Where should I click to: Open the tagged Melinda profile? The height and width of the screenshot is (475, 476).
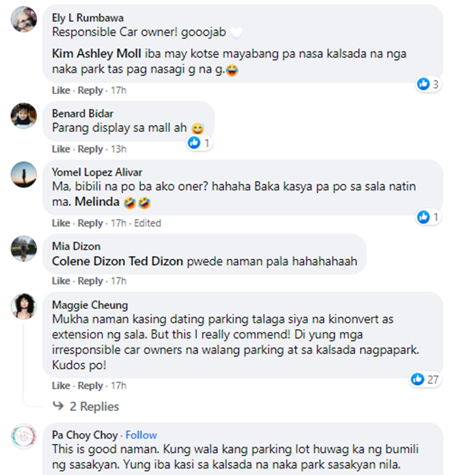pyautogui.click(x=97, y=202)
